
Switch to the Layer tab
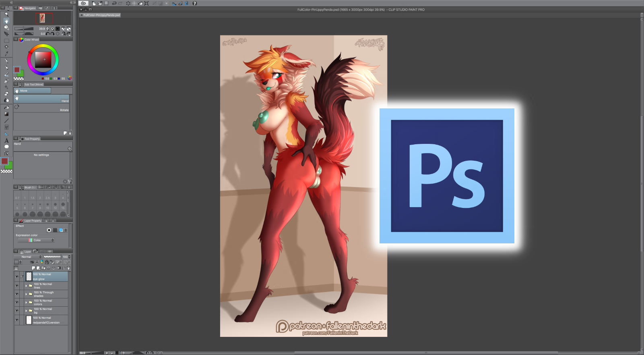click(25, 251)
